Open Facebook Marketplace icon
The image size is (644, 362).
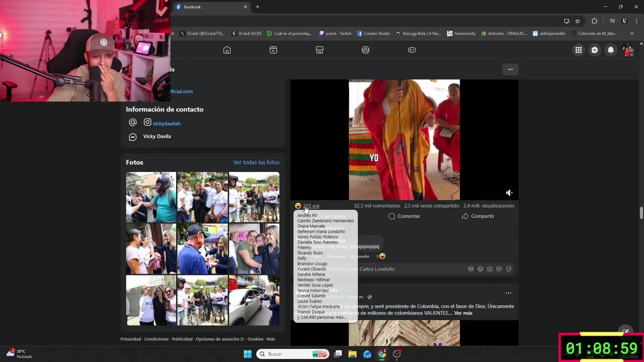319,50
